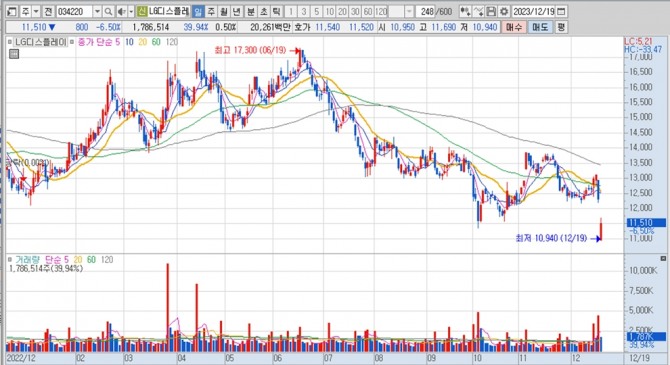
Task: Click the add line overlay icon
Action: [479, 12]
